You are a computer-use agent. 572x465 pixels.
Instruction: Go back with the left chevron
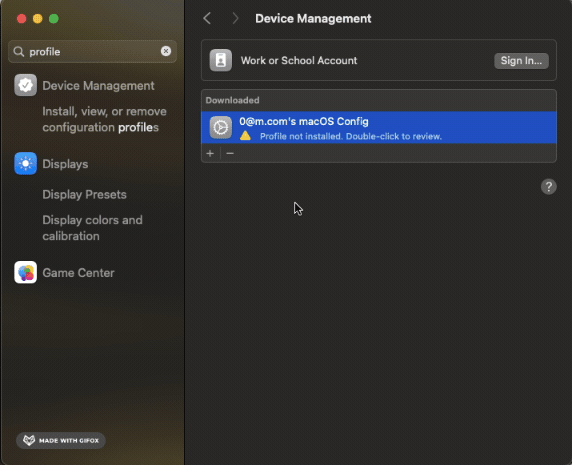click(x=207, y=18)
